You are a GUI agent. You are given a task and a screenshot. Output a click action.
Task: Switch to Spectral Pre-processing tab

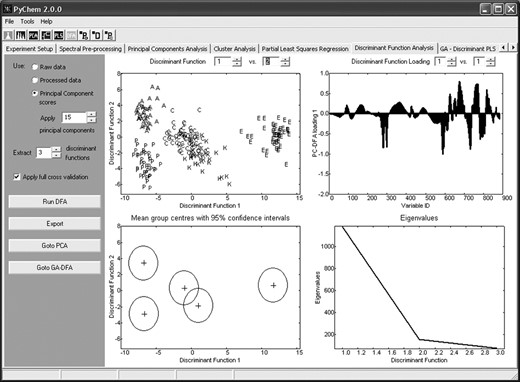point(90,49)
